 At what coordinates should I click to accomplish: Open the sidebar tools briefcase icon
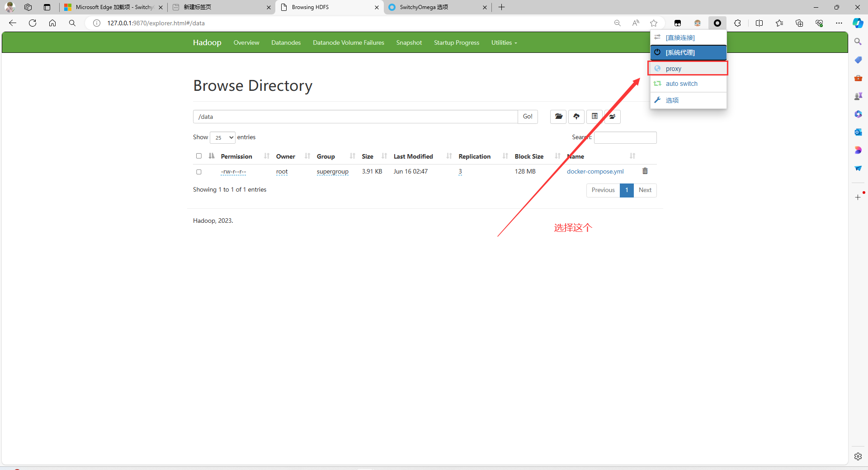pyautogui.click(x=858, y=78)
